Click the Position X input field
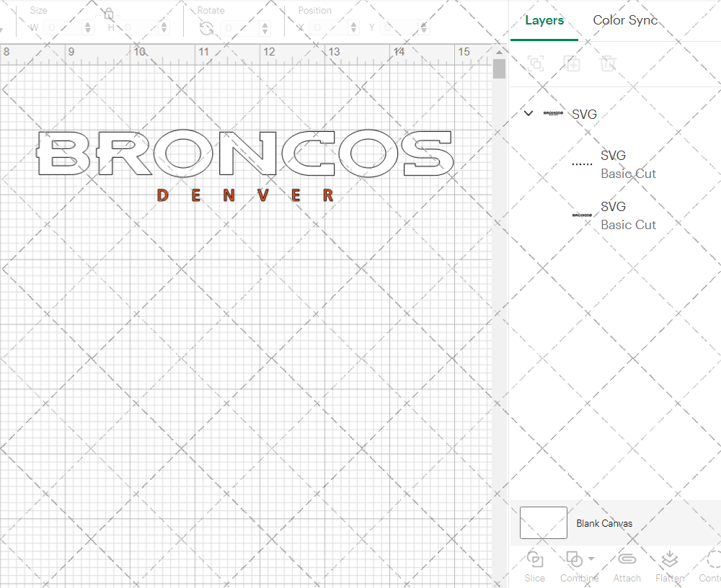 [329, 27]
